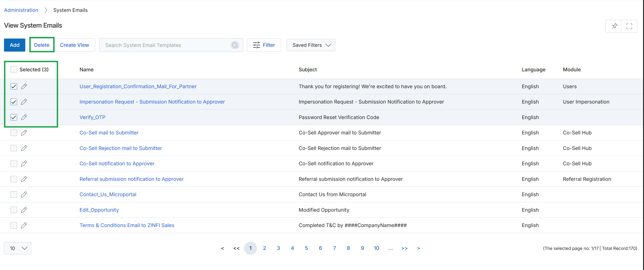The width and height of the screenshot is (644, 270).
Task: Go to next page with > button
Action: 418,248
